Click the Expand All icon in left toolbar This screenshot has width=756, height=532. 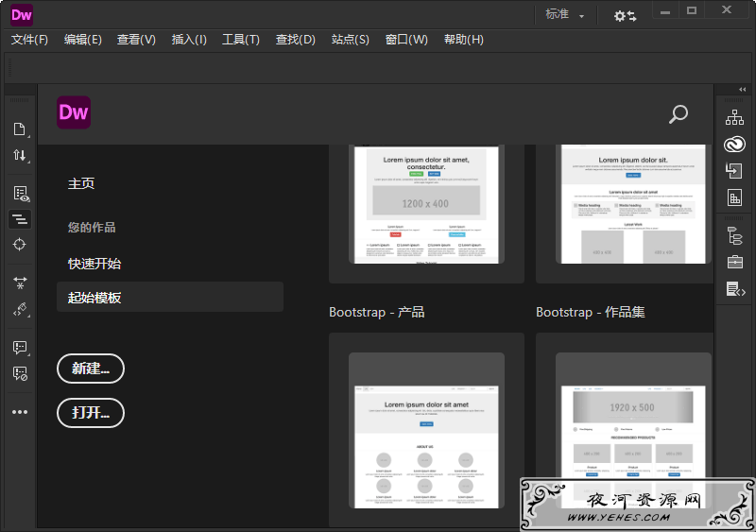(20, 283)
